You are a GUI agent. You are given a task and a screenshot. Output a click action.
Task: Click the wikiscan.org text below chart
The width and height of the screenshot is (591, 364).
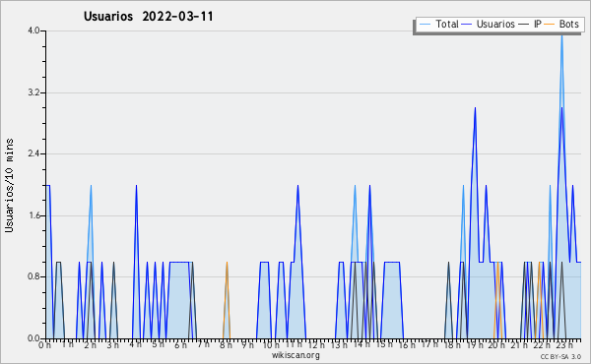(295, 355)
